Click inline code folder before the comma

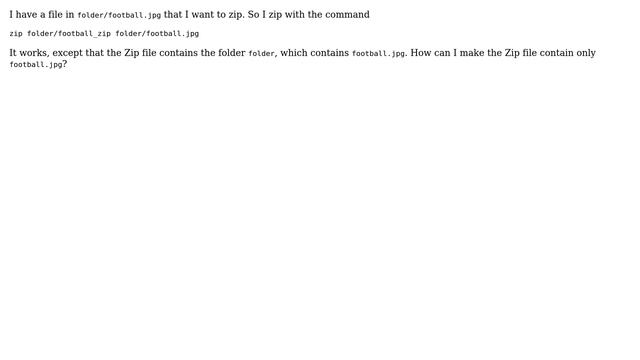[x=261, y=53]
